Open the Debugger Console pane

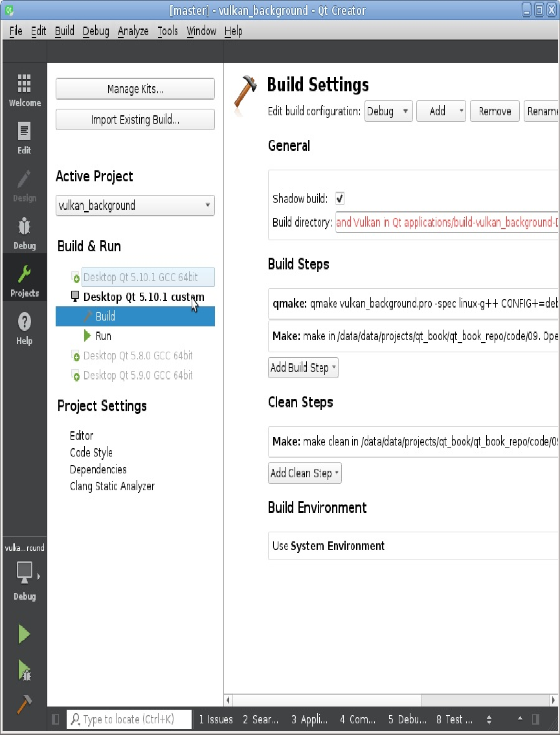(407, 719)
